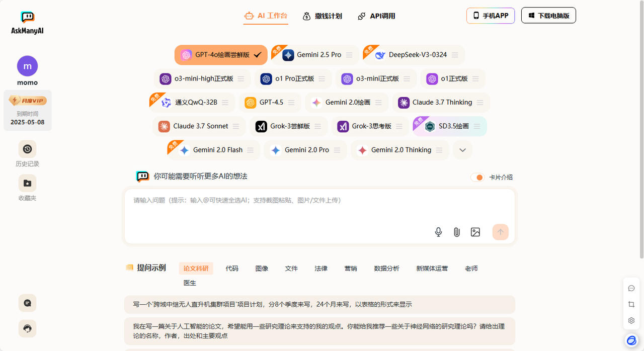This screenshot has height=351, width=644.
Task: Select the 新媒体运营 example category
Action: click(x=432, y=269)
